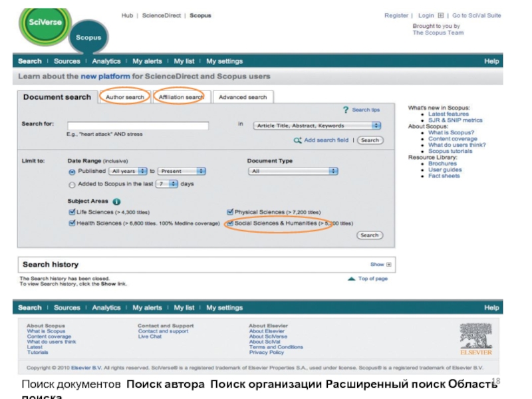Viewport: 532px width, 399px height.
Task: Switch to the Document search tab
Action: tap(57, 97)
